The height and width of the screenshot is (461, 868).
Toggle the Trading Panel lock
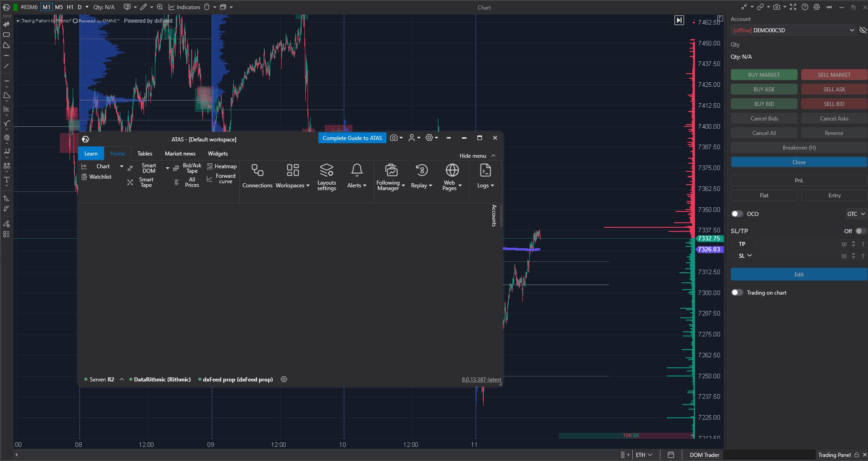click(857, 455)
